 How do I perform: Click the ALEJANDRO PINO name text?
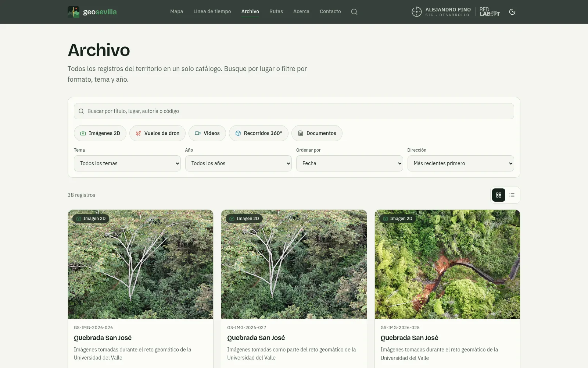(x=448, y=10)
